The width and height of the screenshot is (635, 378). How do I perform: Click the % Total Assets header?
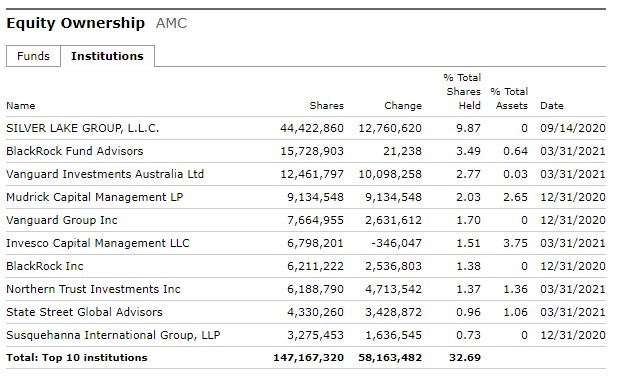pyautogui.click(x=509, y=98)
